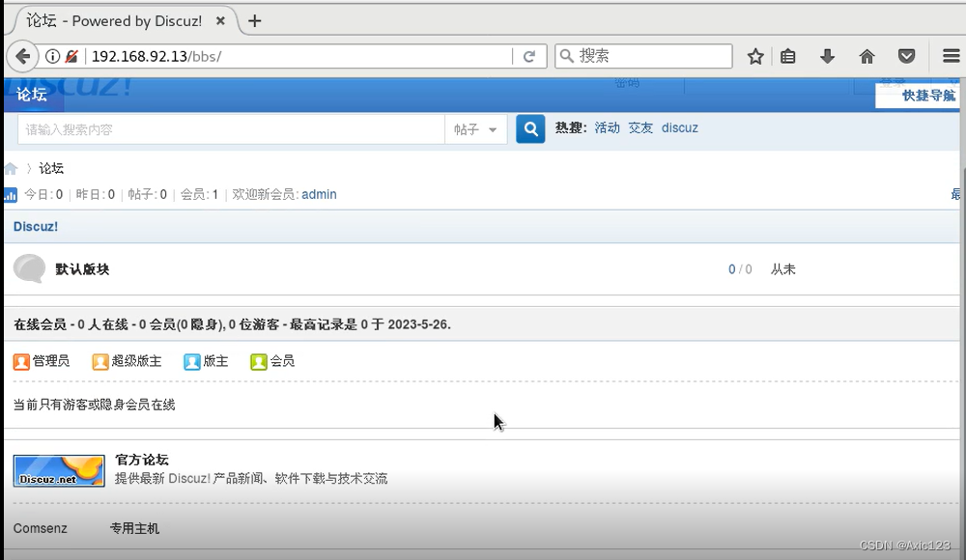Click the Discuz.net logo thumbnail

click(x=58, y=470)
